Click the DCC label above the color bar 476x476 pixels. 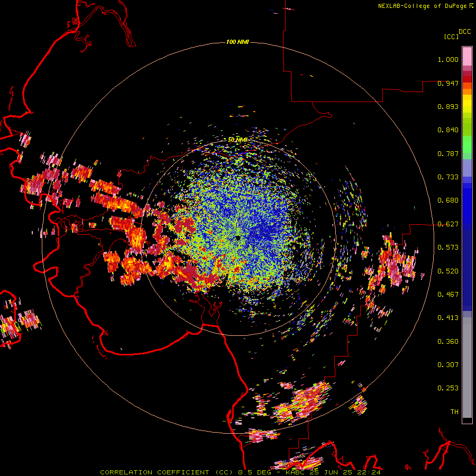coord(465,32)
